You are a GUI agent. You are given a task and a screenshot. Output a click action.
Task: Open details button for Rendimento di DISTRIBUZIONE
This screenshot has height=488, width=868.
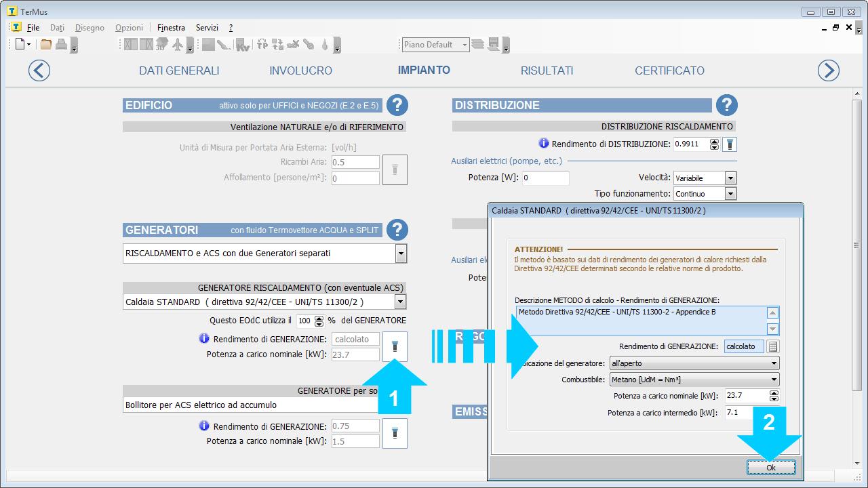click(730, 144)
